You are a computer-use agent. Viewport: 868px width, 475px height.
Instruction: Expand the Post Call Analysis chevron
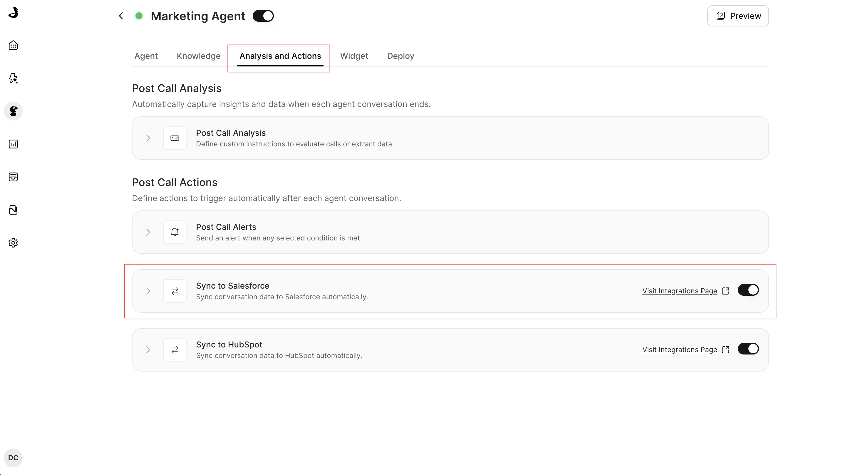tap(148, 138)
